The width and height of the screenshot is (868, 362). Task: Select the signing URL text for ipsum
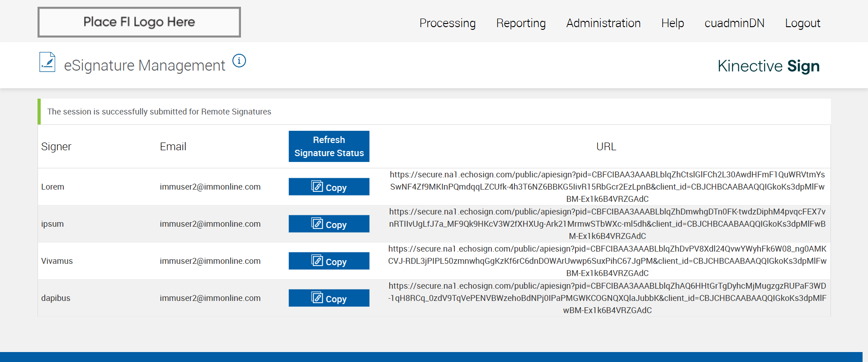click(x=607, y=224)
